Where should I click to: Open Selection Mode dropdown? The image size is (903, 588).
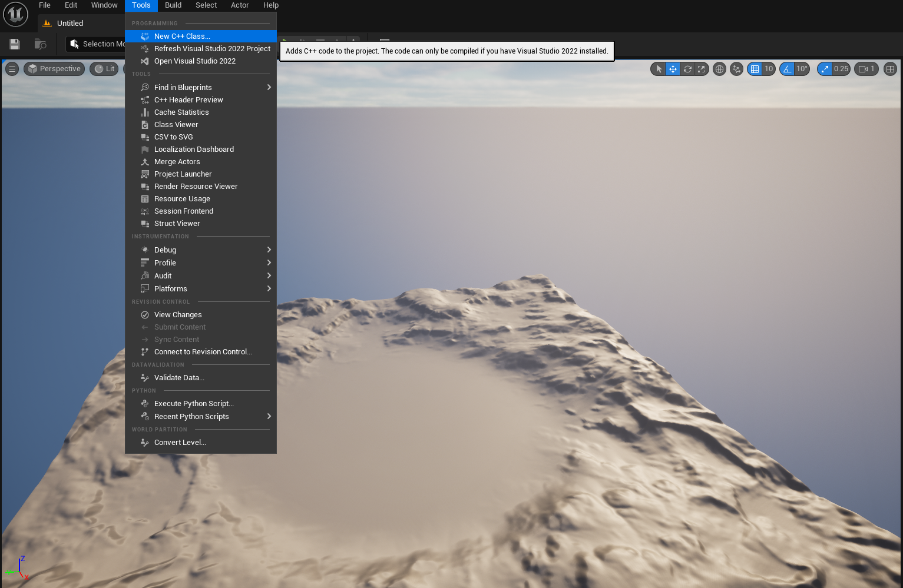pyautogui.click(x=96, y=44)
